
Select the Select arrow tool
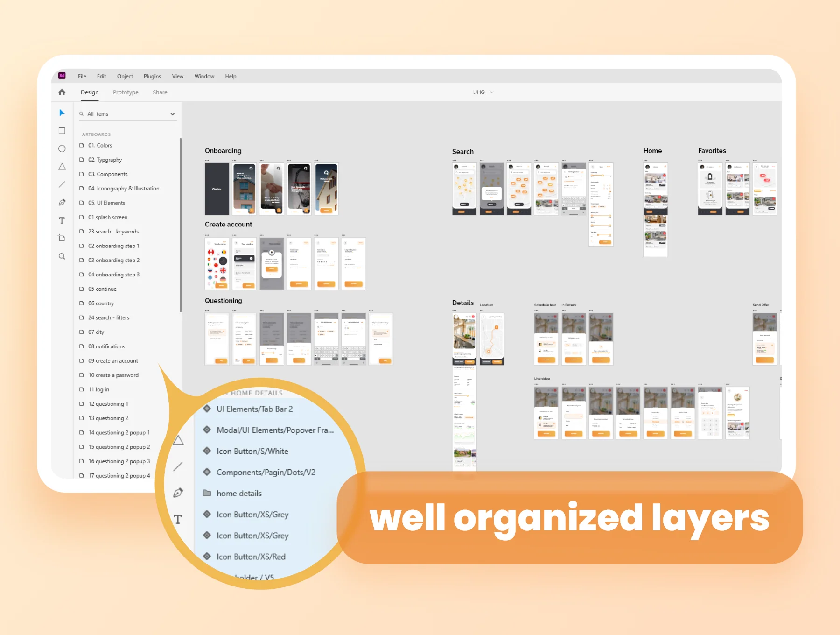62,113
